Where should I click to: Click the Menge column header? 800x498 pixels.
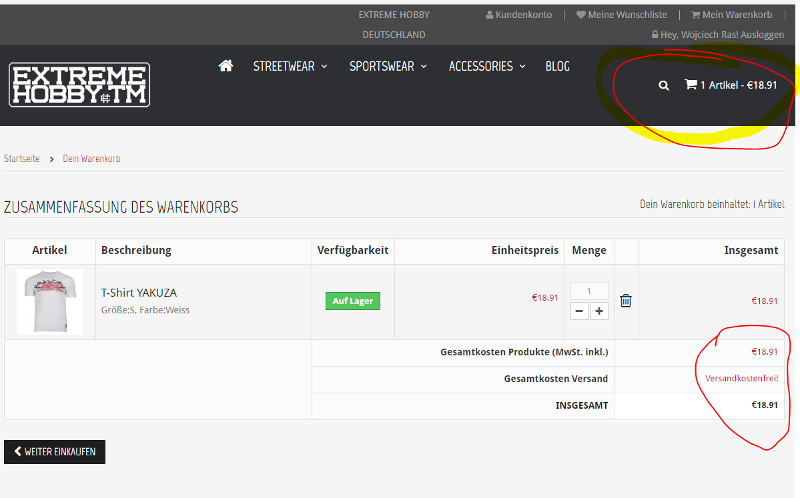coord(589,250)
